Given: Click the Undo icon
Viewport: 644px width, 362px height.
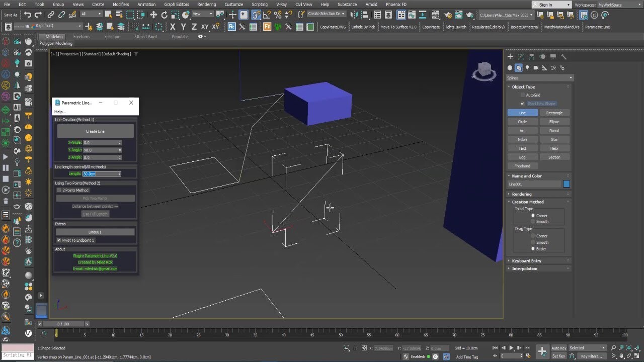Looking at the screenshot, I should point(28,15).
